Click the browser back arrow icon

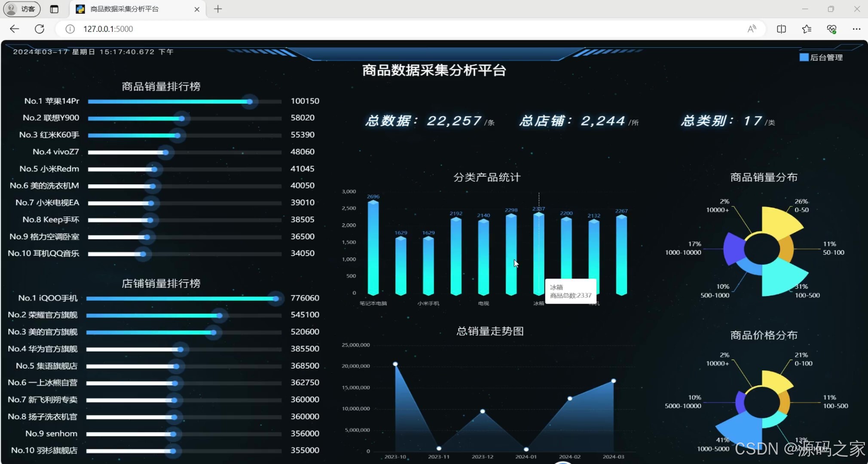tap(15, 29)
